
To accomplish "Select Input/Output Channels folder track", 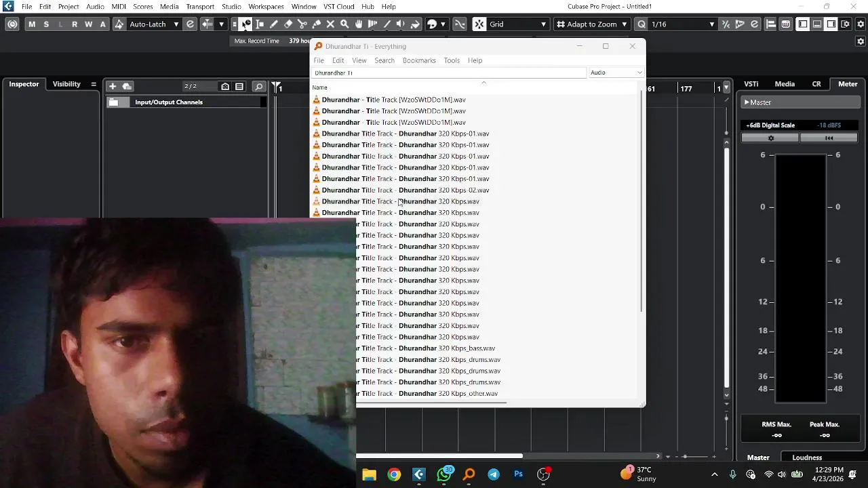I will point(186,102).
